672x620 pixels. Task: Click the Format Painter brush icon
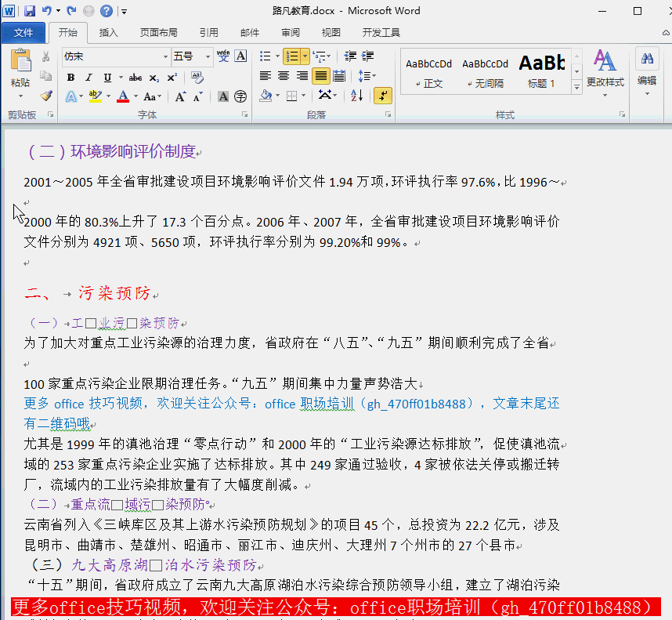[x=46, y=96]
